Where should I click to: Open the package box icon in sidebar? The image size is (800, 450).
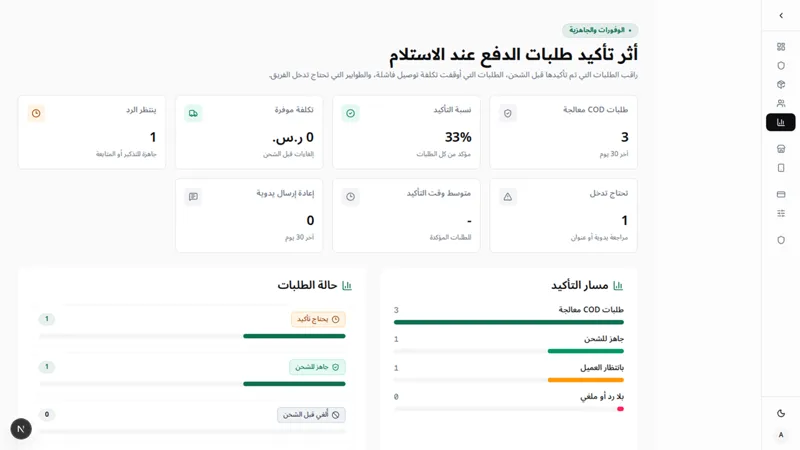[781, 85]
